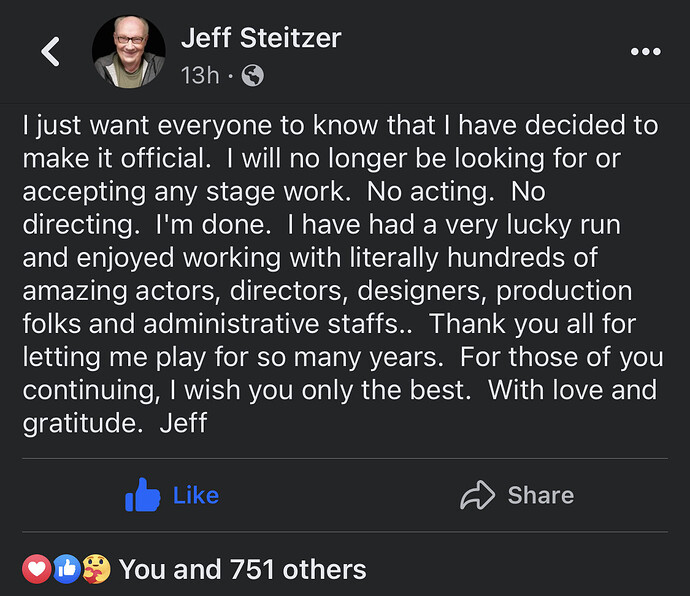Go back using the left chevron arrow
Viewport: 690px width, 596px height.
click(50, 52)
